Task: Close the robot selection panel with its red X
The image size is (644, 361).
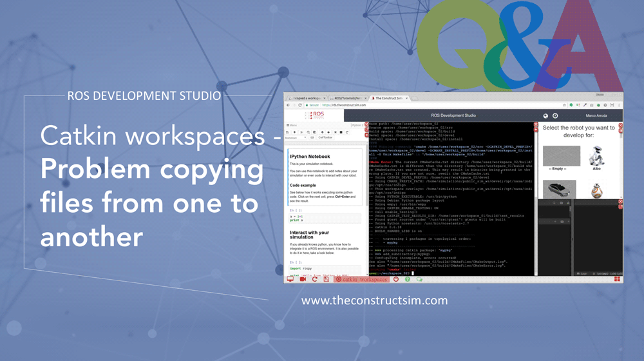Action: pos(621,126)
